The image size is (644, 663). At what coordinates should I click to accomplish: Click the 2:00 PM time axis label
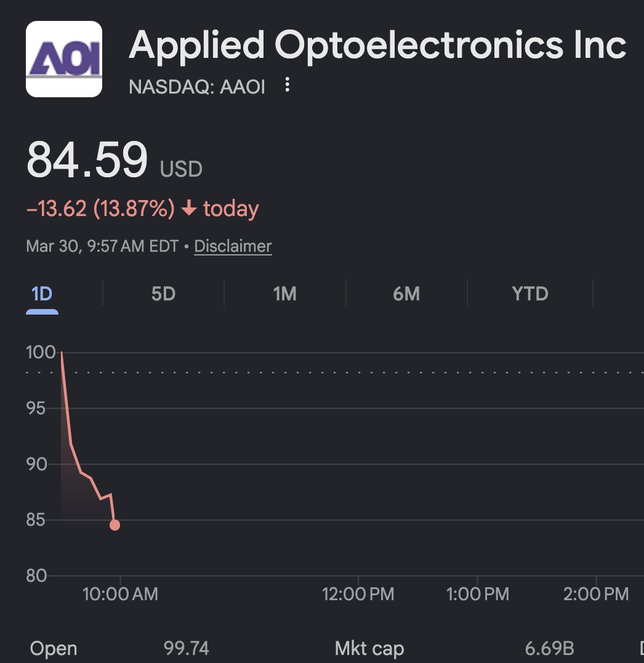click(596, 594)
